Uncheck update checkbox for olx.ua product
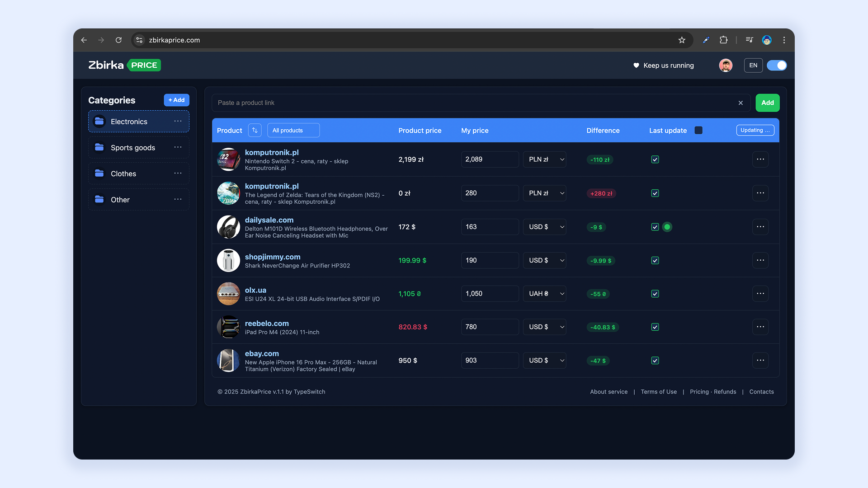868x488 pixels. [655, 294]
